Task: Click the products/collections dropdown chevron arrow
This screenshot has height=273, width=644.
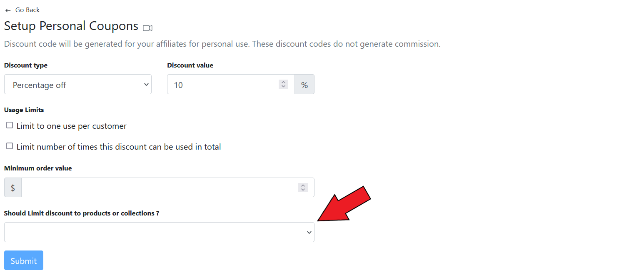Action: coord(309,233)
